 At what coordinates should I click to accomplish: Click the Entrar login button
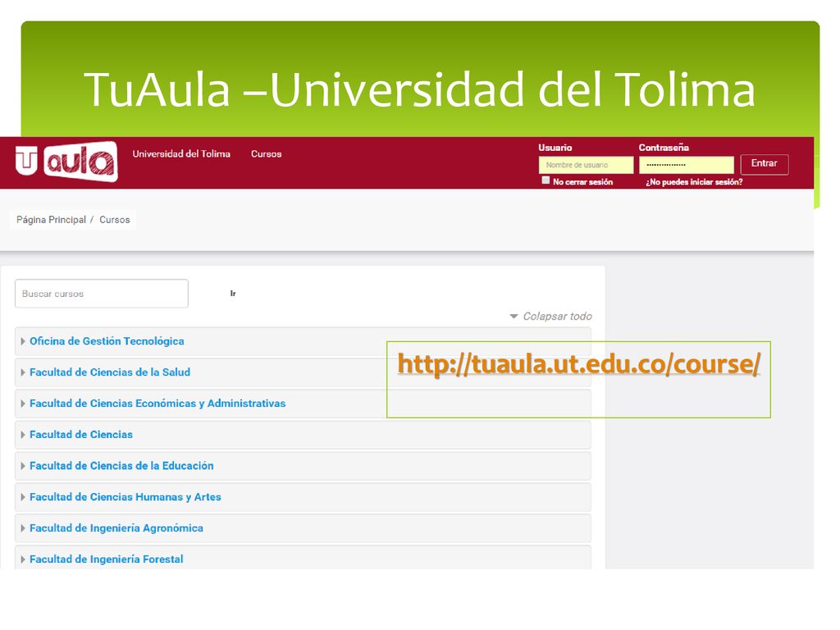tap(764, 164)
